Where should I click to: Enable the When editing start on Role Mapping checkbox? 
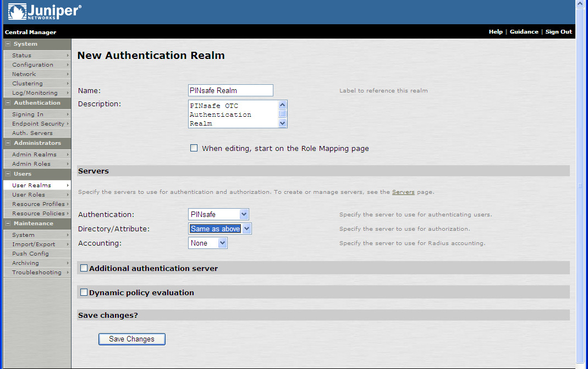(x=194, y=148)
